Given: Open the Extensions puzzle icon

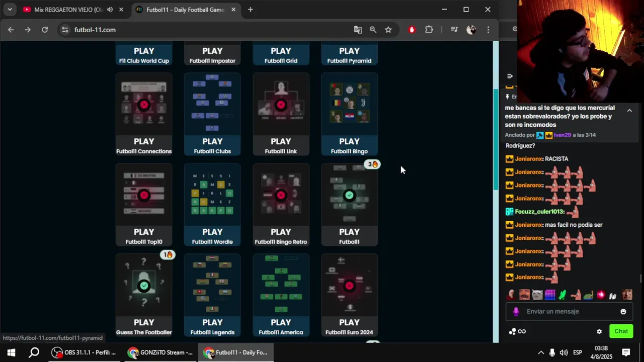Looking at the screenshot, I should pyautogui.click(x=429, y=30).
